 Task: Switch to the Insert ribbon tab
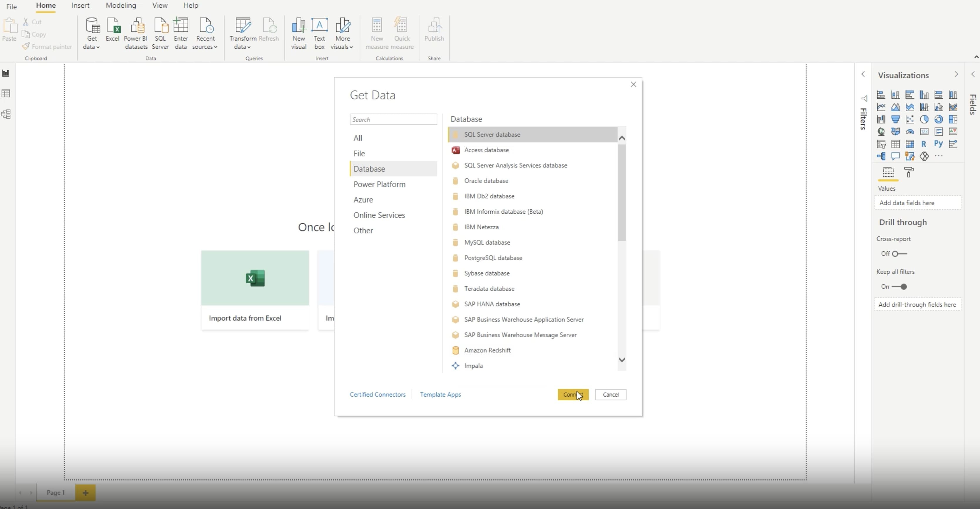pos(80,5)
